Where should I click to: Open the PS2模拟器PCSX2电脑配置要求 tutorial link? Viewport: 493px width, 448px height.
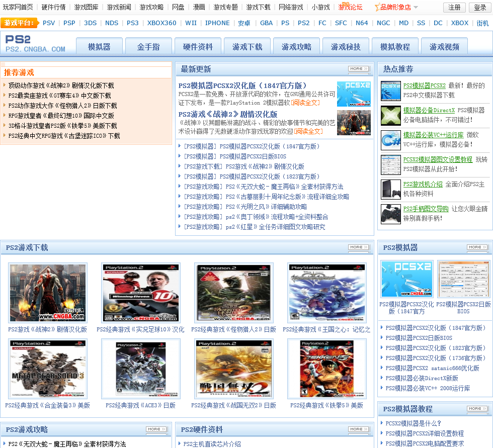[425, 443]
